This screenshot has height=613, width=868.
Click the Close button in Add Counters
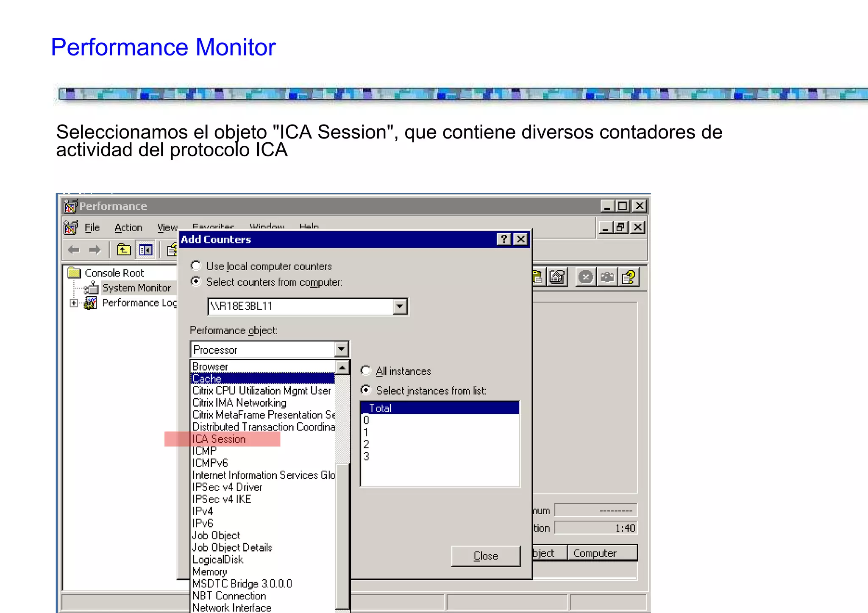[x=486, y=556]
